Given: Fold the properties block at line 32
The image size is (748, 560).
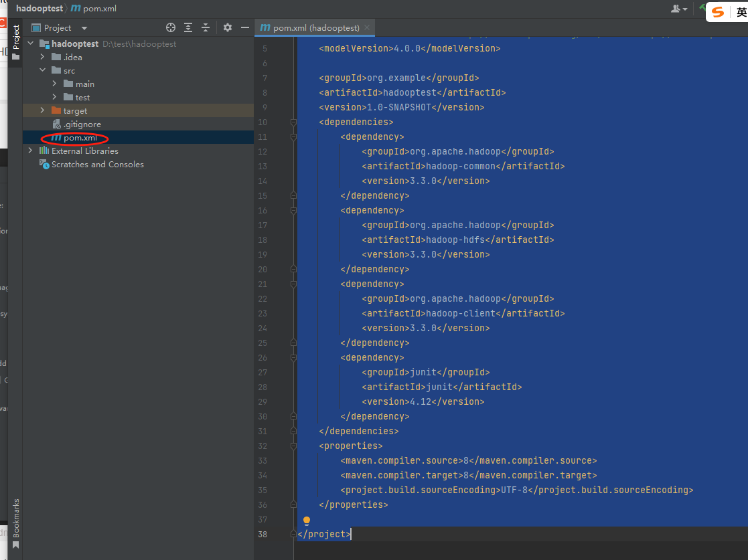Looking at the screenshot, I should [x=293, y=446].
